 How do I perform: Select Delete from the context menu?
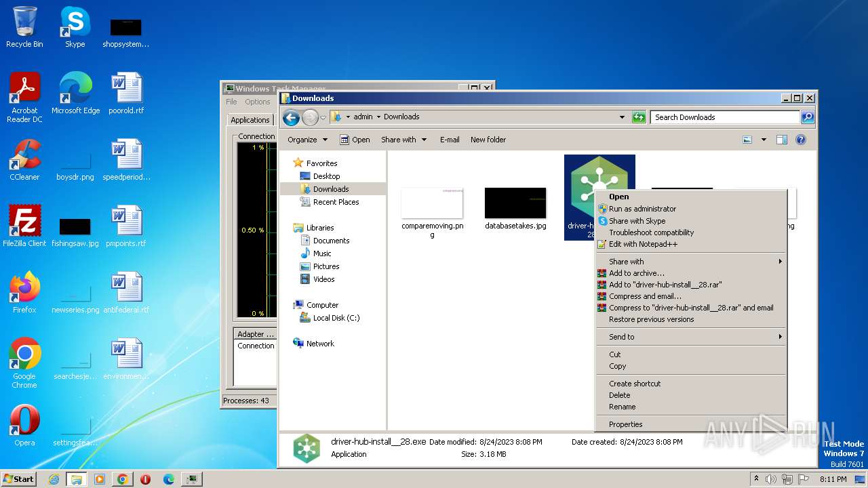point(690,395)
